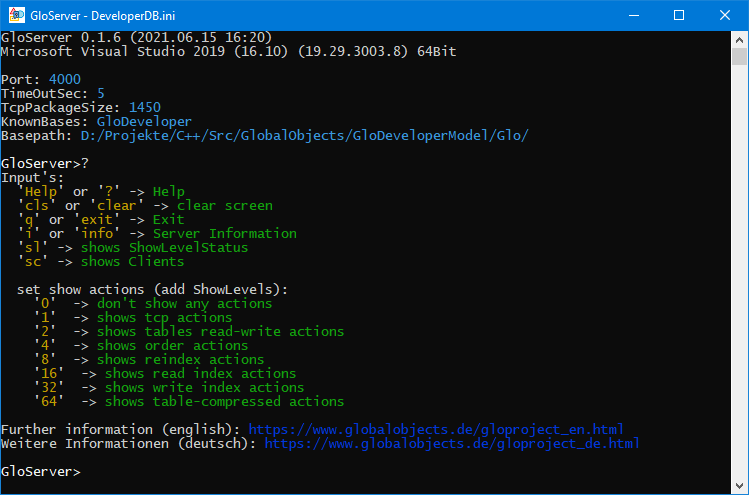Screen dimensions: 749x495
Task: Click the vertical scrollbar thumb
Action: point(739,56)
